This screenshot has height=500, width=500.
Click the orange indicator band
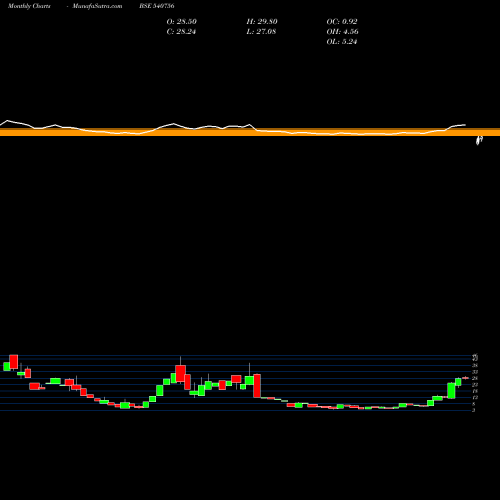pyautogui.click(x=250, y=132)
